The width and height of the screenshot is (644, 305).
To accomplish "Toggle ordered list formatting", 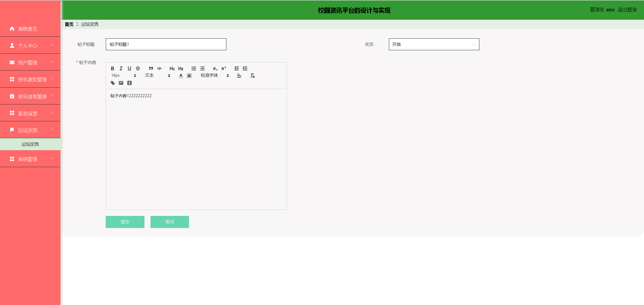I will tap(194, 68).
